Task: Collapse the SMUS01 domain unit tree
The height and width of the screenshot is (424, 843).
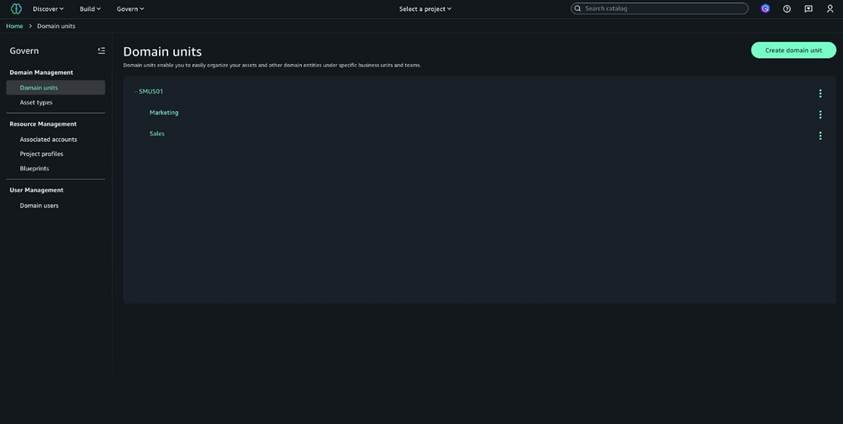Action: tap(136, 92)
